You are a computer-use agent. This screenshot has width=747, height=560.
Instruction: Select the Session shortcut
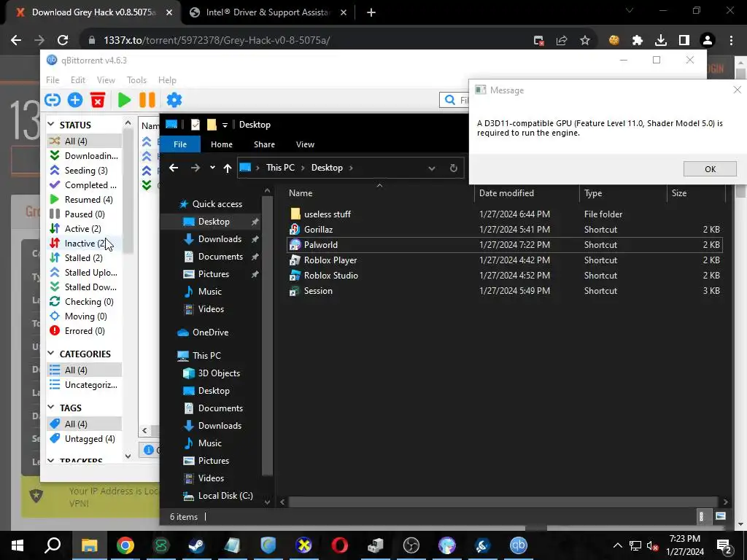(318, 290)
